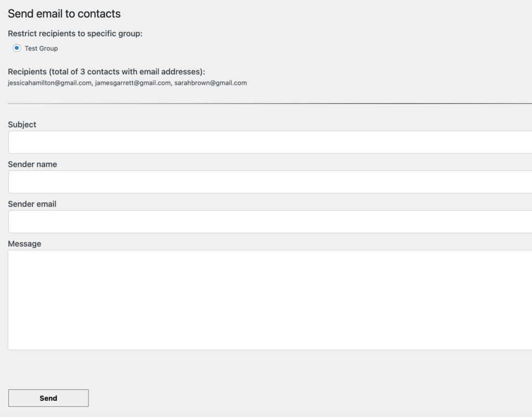Click the Send email to contacts heading
Viewport: 532px width, 417px height.
point(64,14)
